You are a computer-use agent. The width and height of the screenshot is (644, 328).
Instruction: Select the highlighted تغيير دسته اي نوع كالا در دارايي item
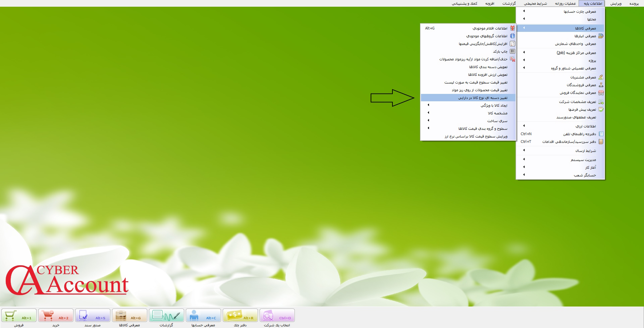pos(482,98)
